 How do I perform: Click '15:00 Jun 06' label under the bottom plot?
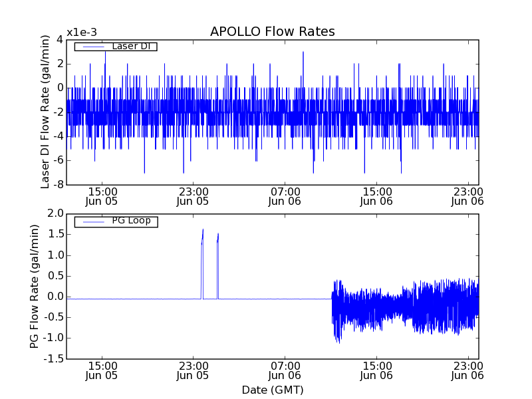coord(376,371)
